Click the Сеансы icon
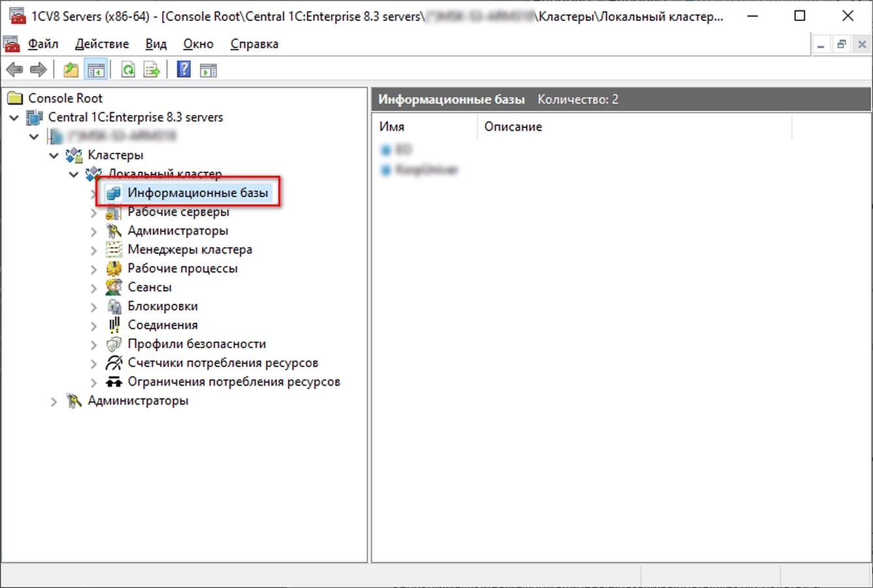The height and width of the screenshot is (588, 873). pyautogui.click(x=114, y=287)
